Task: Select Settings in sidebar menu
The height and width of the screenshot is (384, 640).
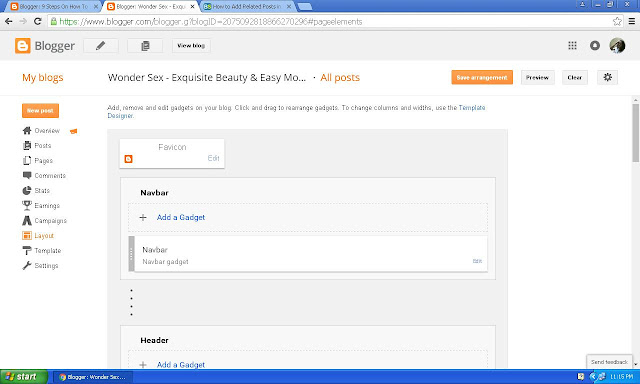Action: point(47,266)
